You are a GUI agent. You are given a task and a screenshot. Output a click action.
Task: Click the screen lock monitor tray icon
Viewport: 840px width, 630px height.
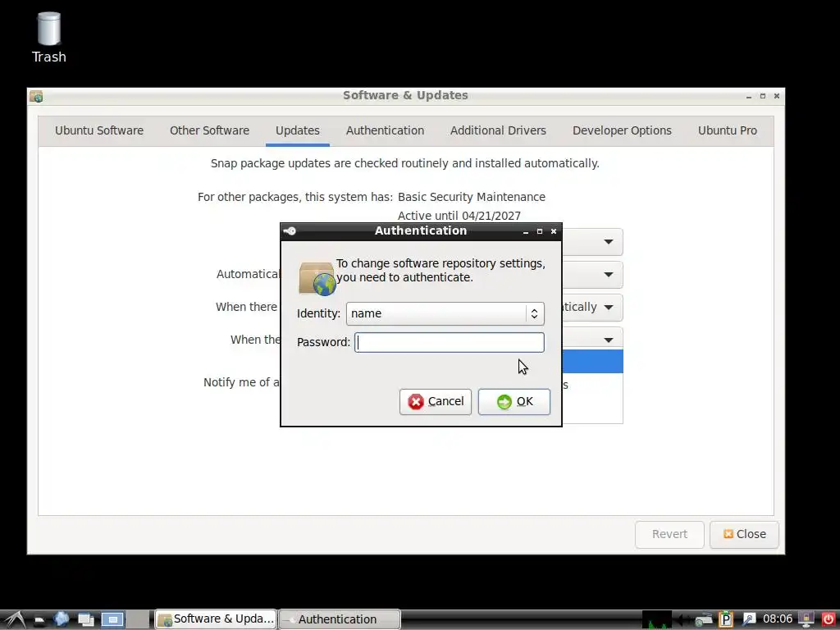[806, 619]
